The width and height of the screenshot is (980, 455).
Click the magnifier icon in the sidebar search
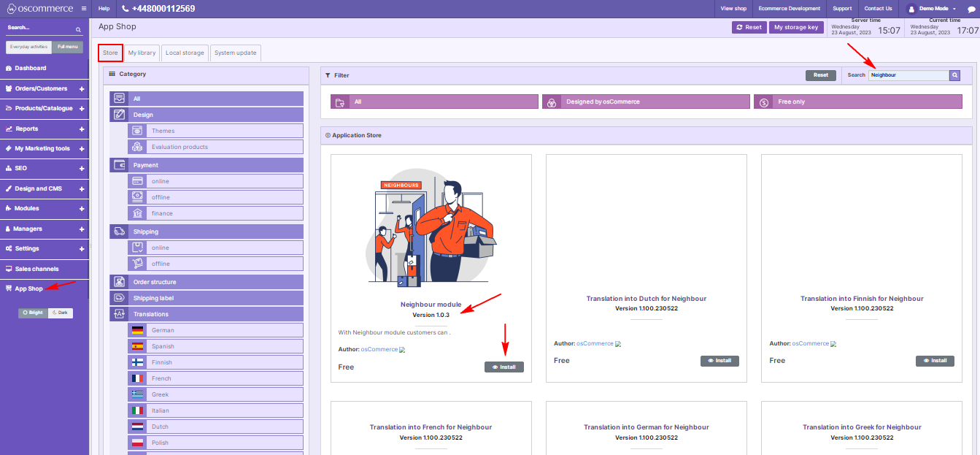tap(79, 30)
